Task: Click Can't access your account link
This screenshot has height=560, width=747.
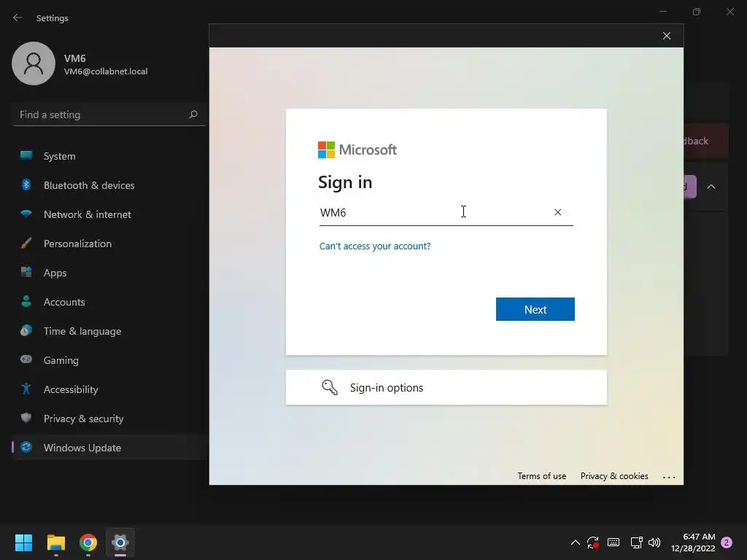Action: coord(375,246)
